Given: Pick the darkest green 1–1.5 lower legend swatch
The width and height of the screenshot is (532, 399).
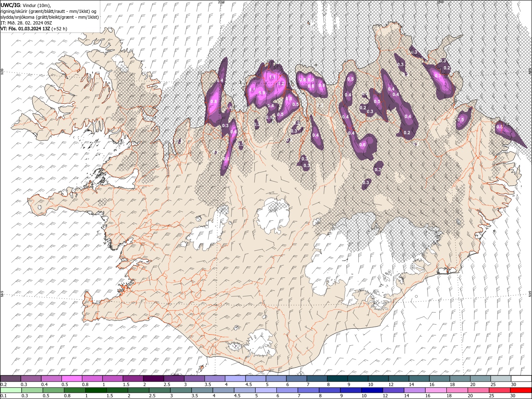Looking at the screenshot, I should 96,390.
